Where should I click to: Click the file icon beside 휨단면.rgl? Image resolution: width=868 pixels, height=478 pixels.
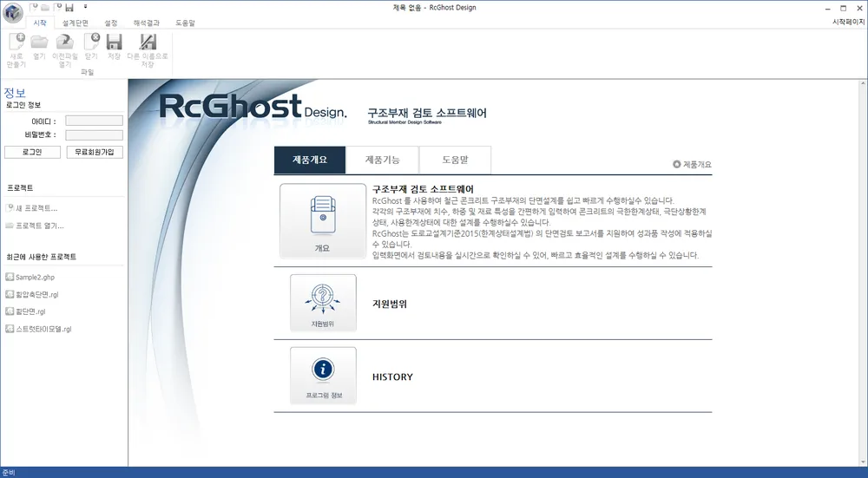tap(10, 311)
